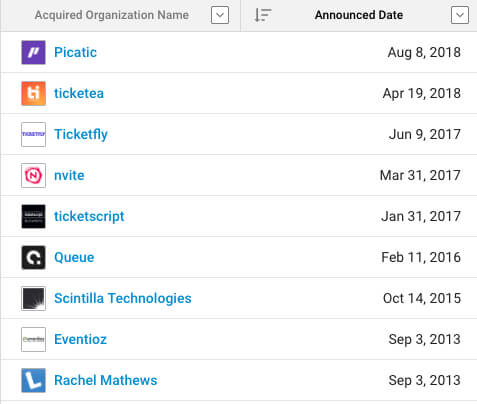Click the pink nvite logo icon

(x=33, y=175)
